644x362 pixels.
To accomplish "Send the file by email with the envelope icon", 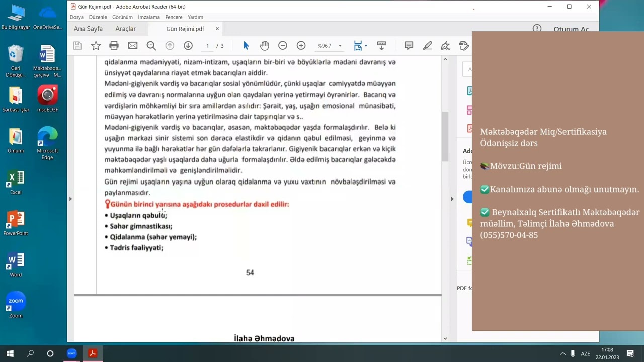I will (x=133, y=46).
